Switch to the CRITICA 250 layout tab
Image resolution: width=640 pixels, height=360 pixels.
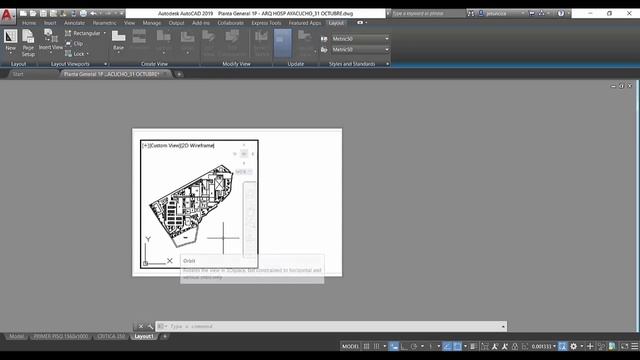point(111,336)
